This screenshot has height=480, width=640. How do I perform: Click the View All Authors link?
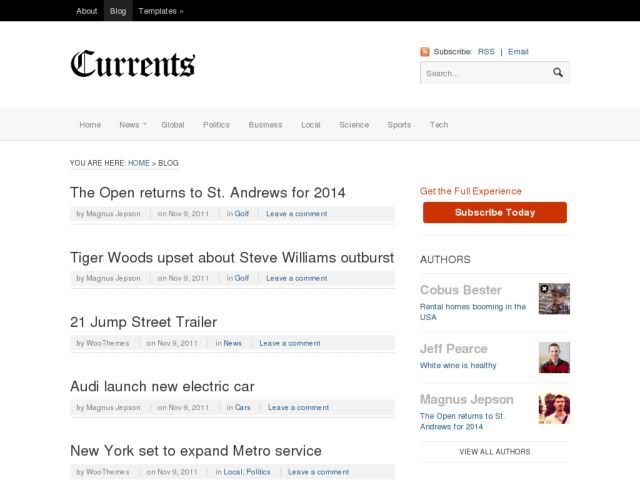[x=494, y=452]
